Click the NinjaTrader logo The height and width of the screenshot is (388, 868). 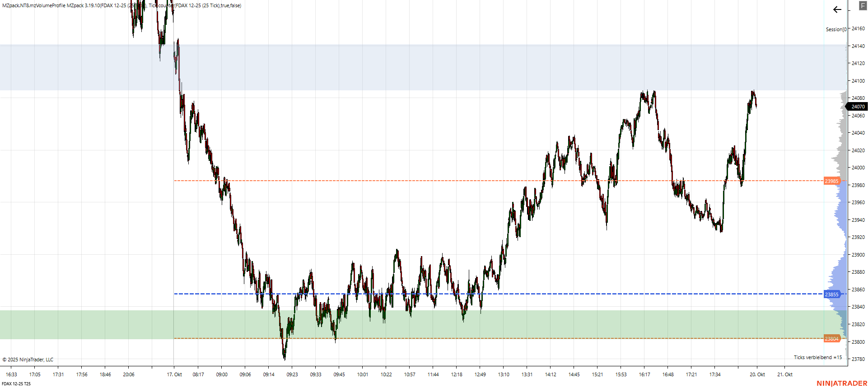(841, 383)
